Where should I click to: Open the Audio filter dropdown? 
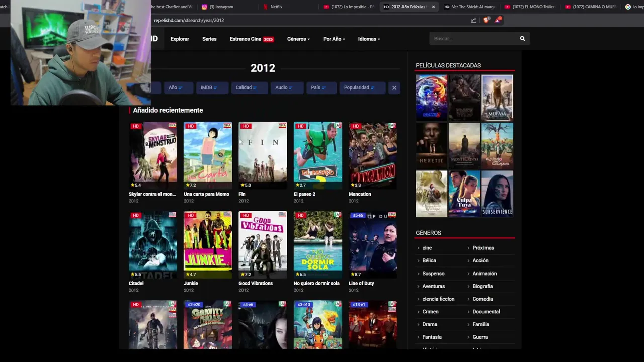point(287,87)
